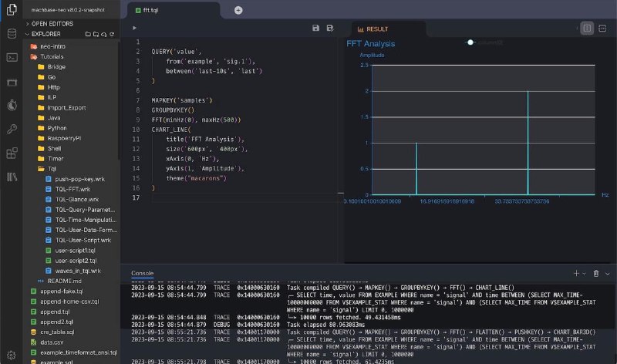The height and width of the screenshot is (364, 617).
Task: Click the new folder icon in Explorer header
Action: pyautogui.click(x=96, y=34)
